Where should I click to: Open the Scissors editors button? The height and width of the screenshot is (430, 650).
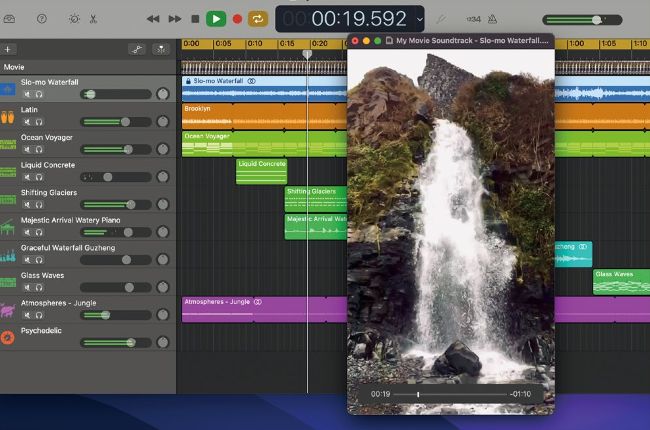tap(93, 19)
